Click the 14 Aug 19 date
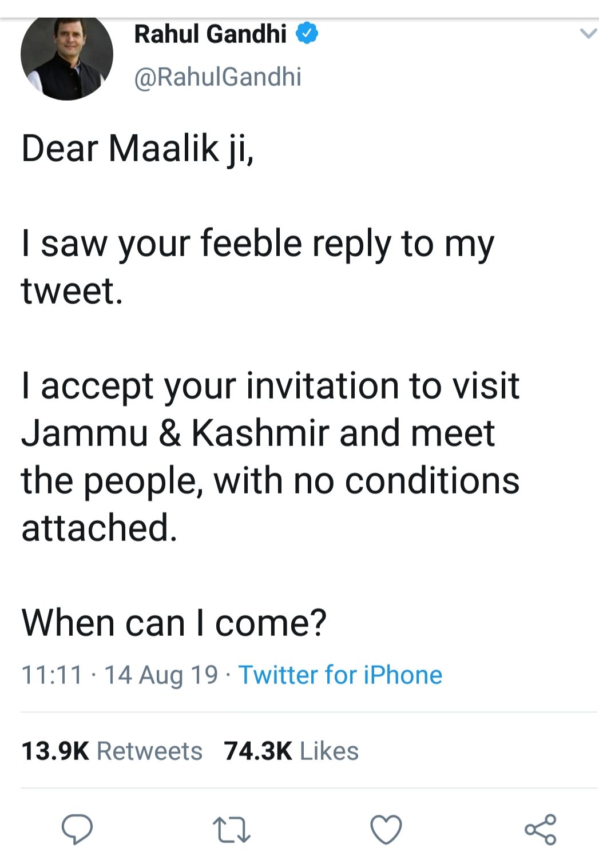Screen dimensions: 599x868 point(161,675)
